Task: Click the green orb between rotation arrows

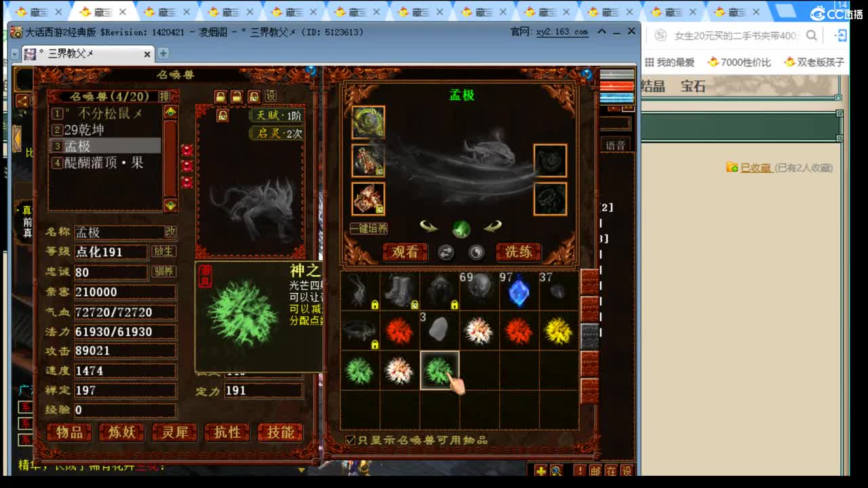Action: 461,228
